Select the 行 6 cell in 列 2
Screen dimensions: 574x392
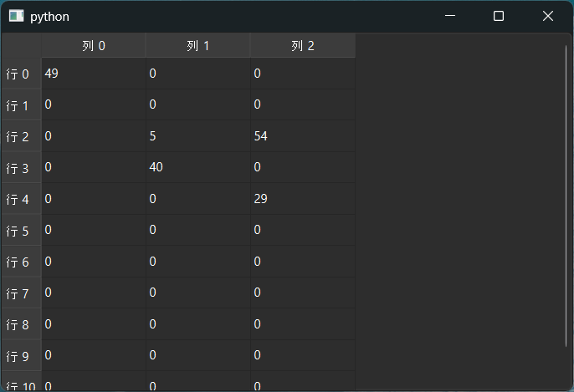[303, 262]
